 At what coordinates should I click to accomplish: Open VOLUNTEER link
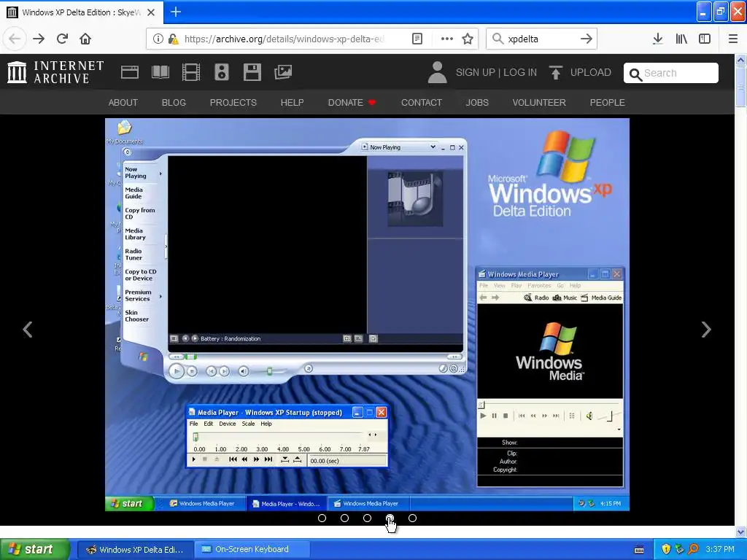(539, 102)
